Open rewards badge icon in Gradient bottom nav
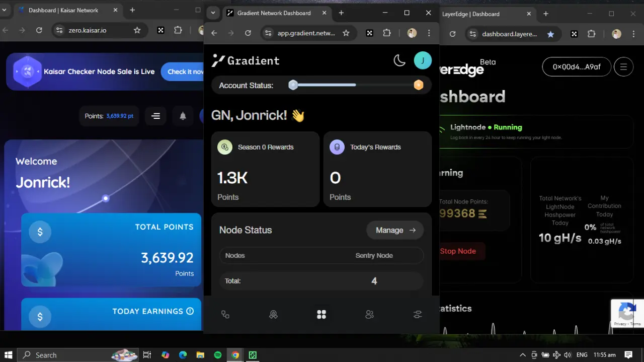The width and height of the screenshot is (644, 362). pos(273,315)
